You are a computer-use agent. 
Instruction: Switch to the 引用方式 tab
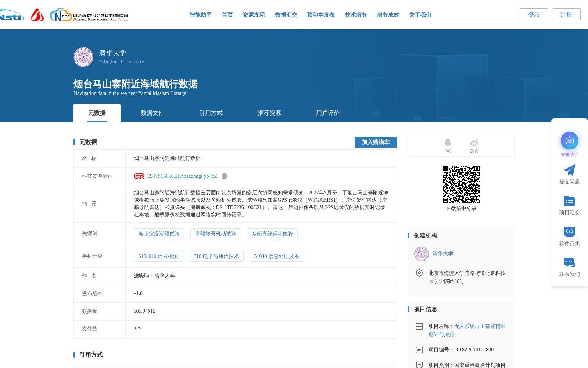[211, 113]
